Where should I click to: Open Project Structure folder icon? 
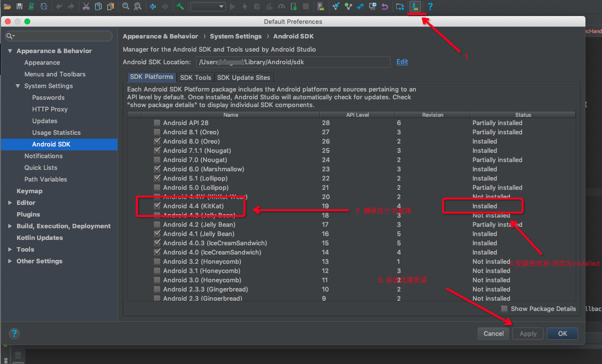tap(400, 6)
